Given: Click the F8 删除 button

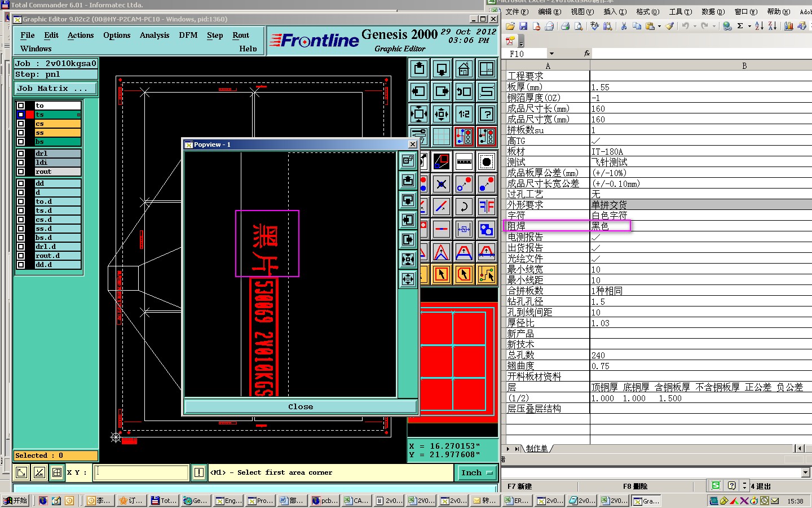Looking at the screenshot, I should click(x=635, y=486).
